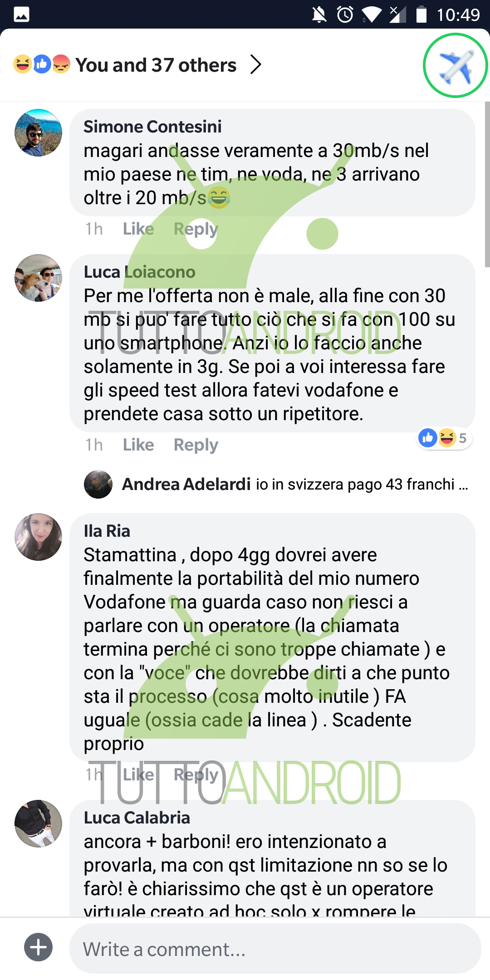Expand the reactions list chevron arrow
Screen dimensions: 490x980
[x=256, y=64]
